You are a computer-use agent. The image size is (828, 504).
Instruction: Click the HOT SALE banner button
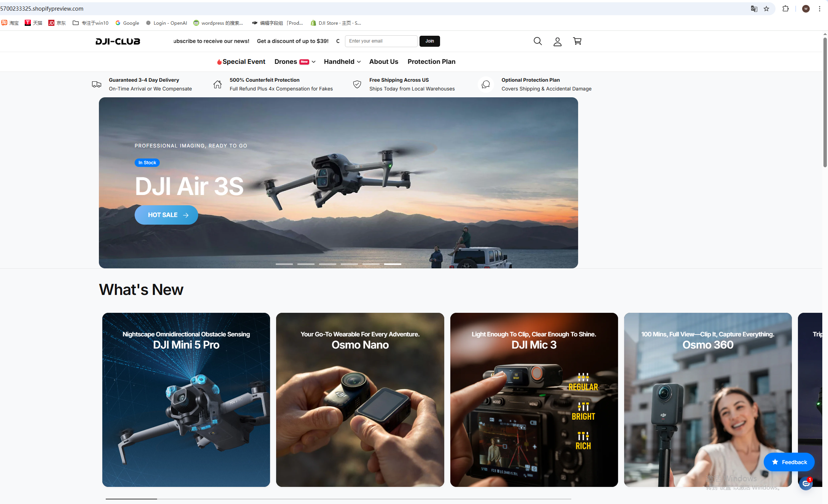(x=166, y=215)
